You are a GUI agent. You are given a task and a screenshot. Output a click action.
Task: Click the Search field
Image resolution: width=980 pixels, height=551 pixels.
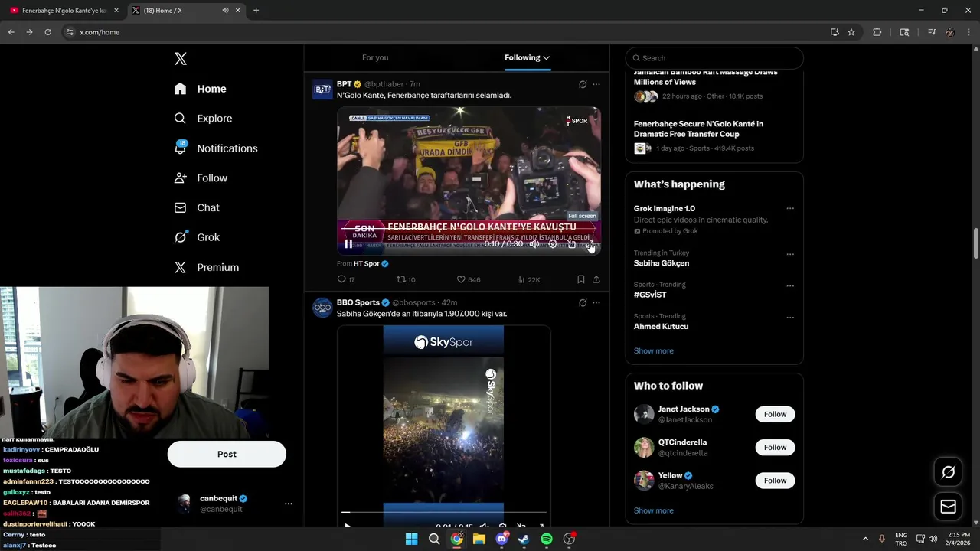click(714, 58)
